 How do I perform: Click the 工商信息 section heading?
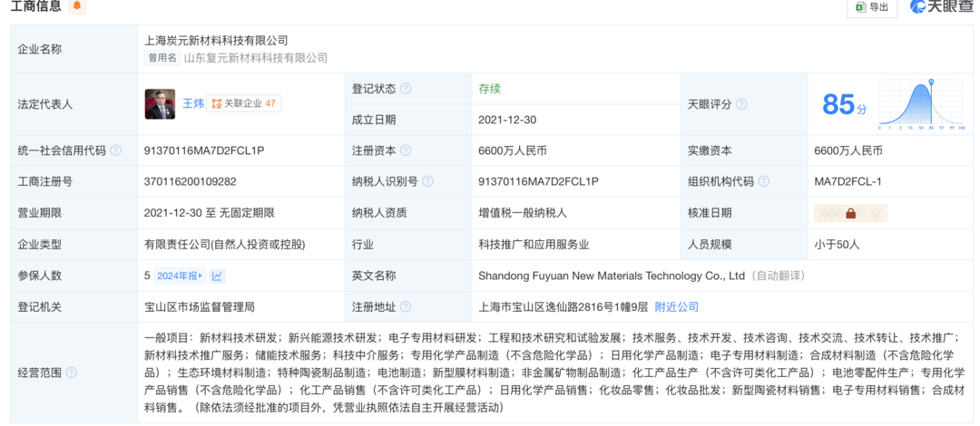(36, 6)
